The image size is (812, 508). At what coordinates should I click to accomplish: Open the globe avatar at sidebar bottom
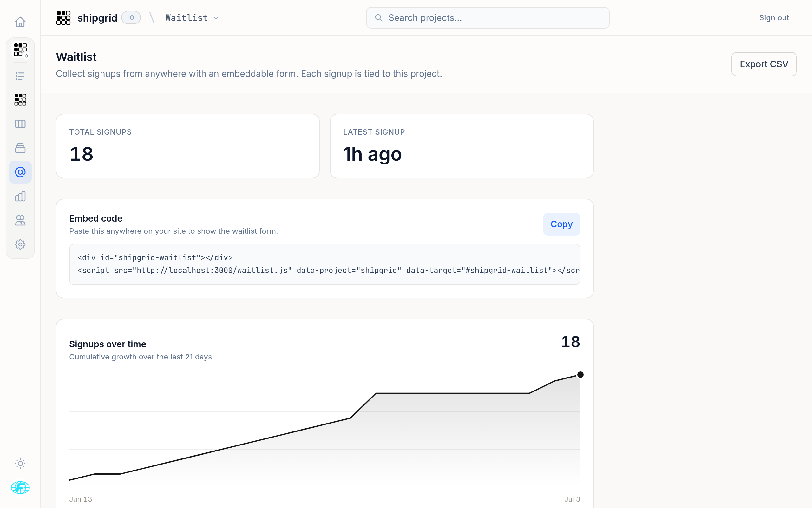tap(20, 487)
